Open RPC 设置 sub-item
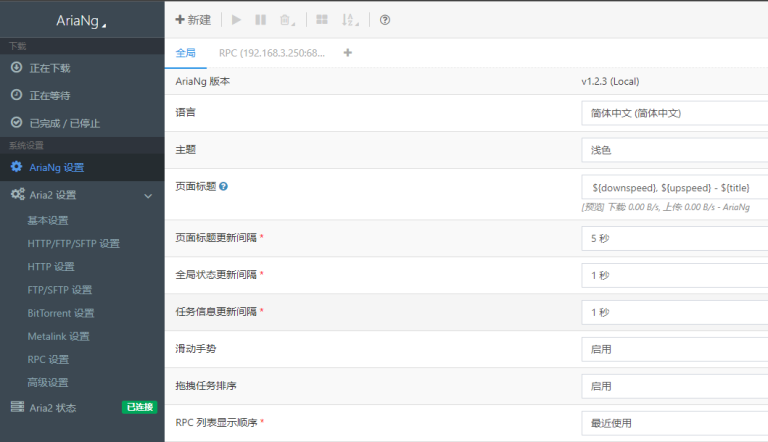 pyautogui.click(x=48, y=359)
